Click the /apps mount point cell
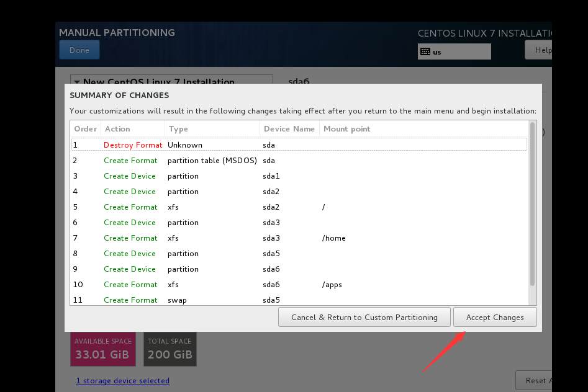This screenshot has width=588, height=392. pos(332,285)
